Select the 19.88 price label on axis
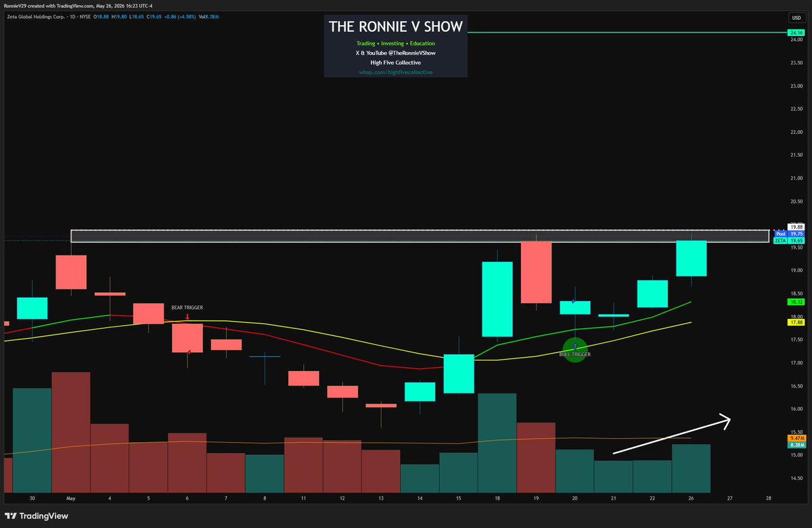Viewport: 812px width, 528px height. point(795,226)
